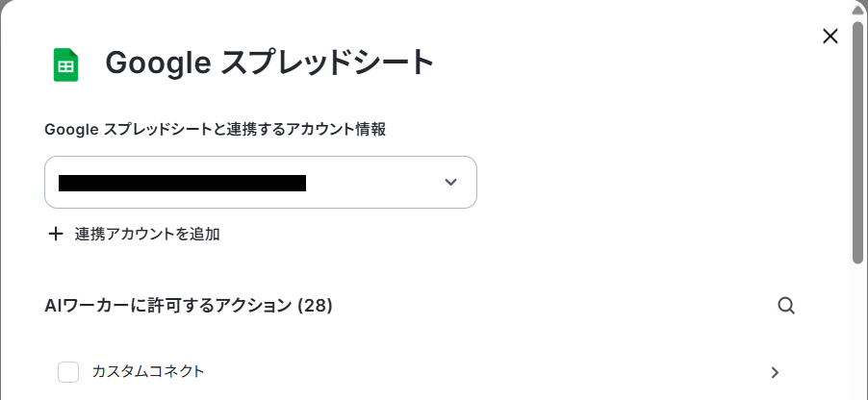
Task: Click the Google スプレッドシート title heading
Action: click(x=269, y=62)
